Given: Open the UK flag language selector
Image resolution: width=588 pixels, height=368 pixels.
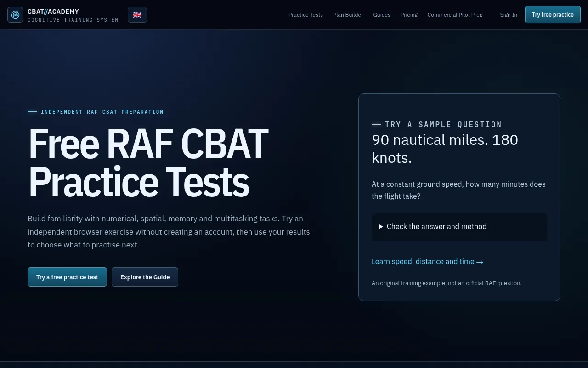Looking at the screenshot, I should tap(137, 15).
